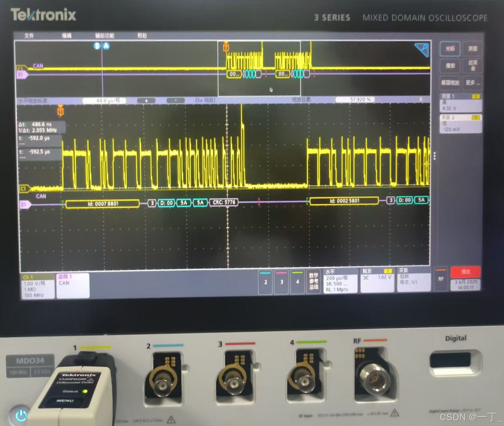Open the 辅助功能 (Utility) menu
This screenshot has width=504, height=426.
[x=105, y=36]
